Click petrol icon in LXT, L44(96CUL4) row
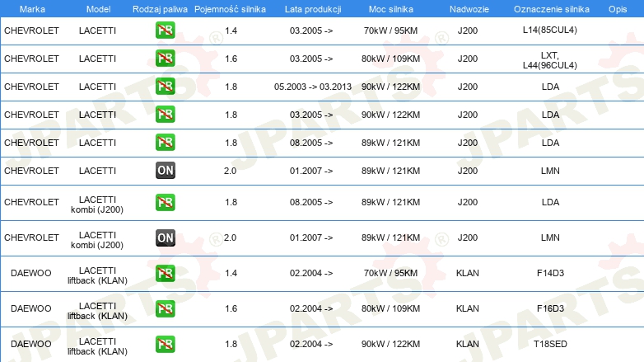This screenshot has height=362, width=644. (165, 58)
